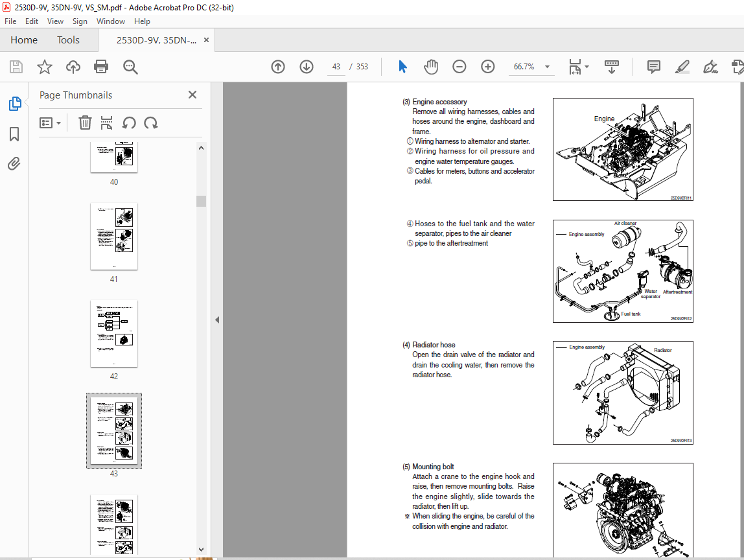The height and width of the screenshot is (560, 744).
Task: Open the Attachments paperclip pane
Action: coord(14,164)
